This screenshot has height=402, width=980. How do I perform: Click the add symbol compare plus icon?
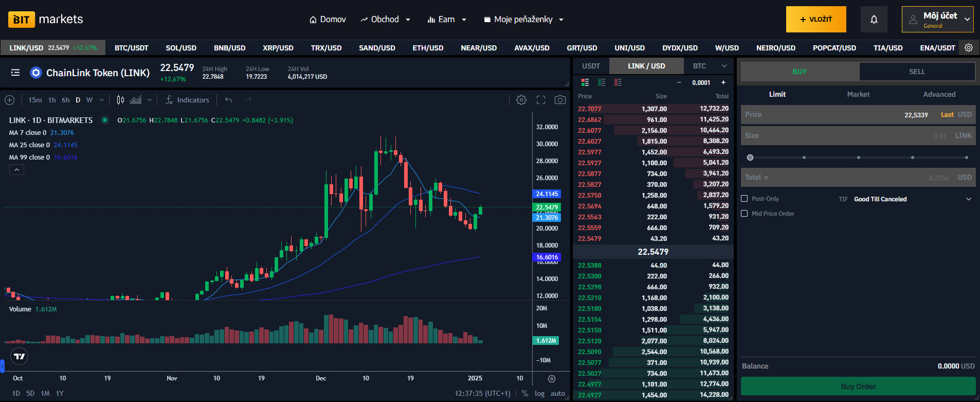click(x=9, y=100)
